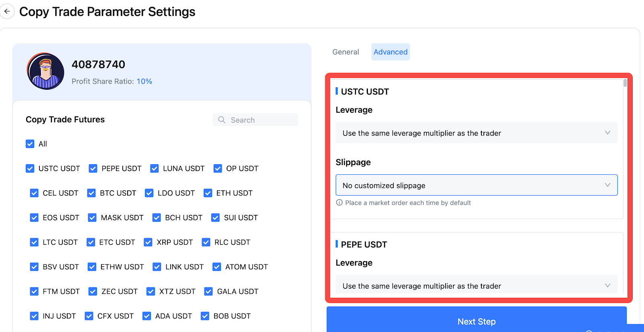Toggle CEL USDT checkbox
The height and width of the screenshot is (332, 644).
point(34,193)
